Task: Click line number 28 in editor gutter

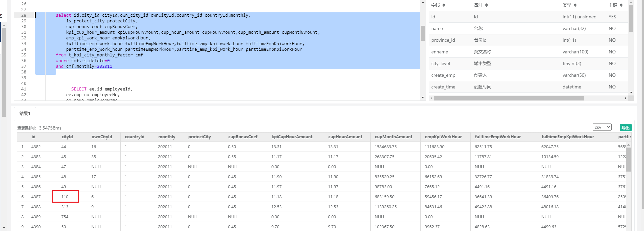Action: (24, 15)
